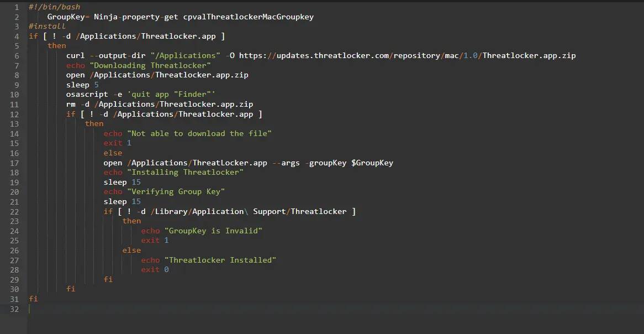This screenshot has width=644, height=334.
Task: Click the "echo" keyword on line 14
Action: (x=113, y=134)
